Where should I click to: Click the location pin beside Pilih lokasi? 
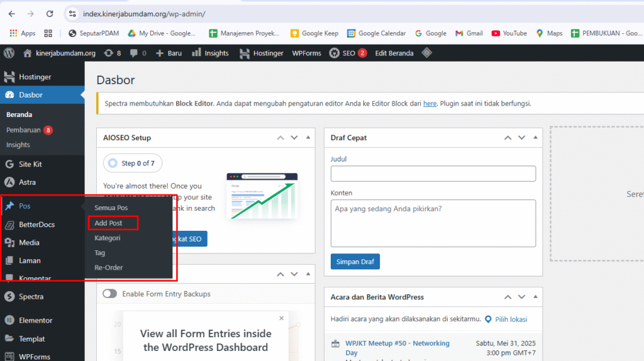pos(487,319)
